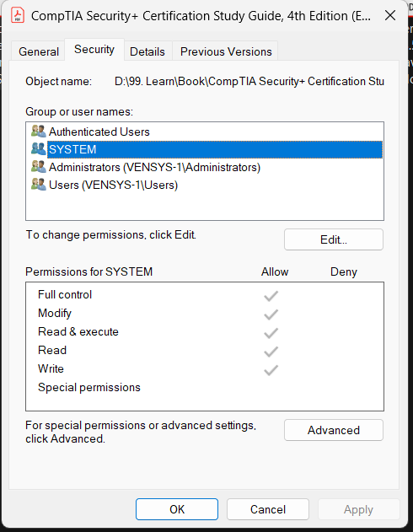Click the Cancel button
This screenshot has height=532, width=413.
coord(268,509)
